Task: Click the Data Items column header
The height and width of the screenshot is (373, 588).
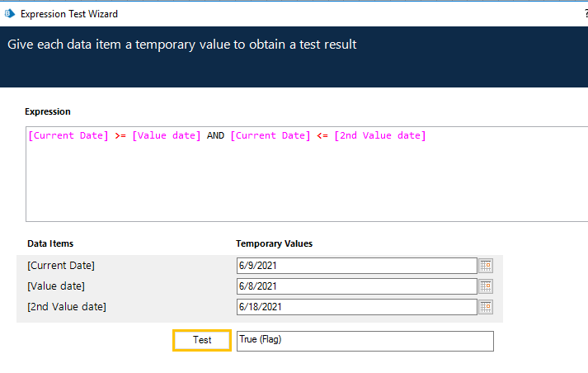Action: 50,243
